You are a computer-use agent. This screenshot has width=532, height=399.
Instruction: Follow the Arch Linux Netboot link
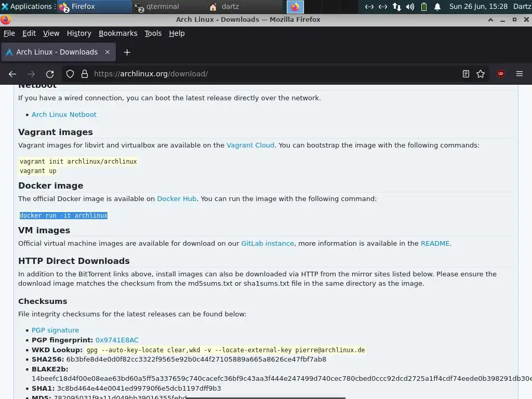(x=64, y=115)
